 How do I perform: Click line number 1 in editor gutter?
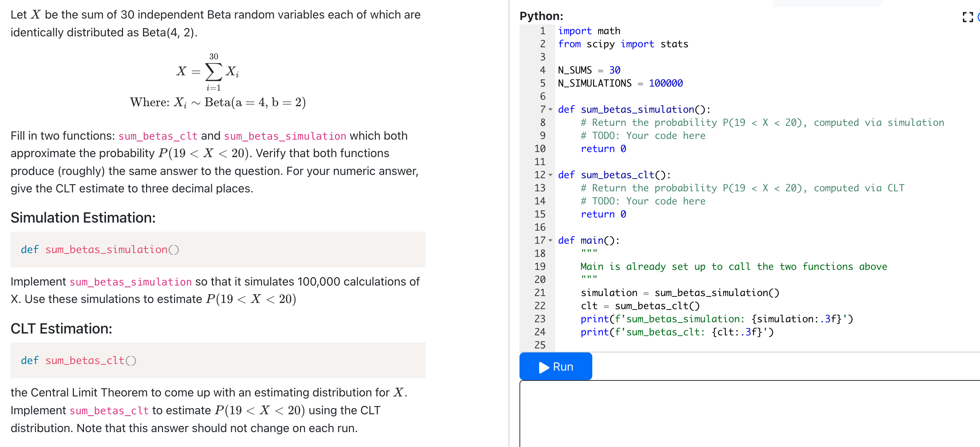point(542,31)
